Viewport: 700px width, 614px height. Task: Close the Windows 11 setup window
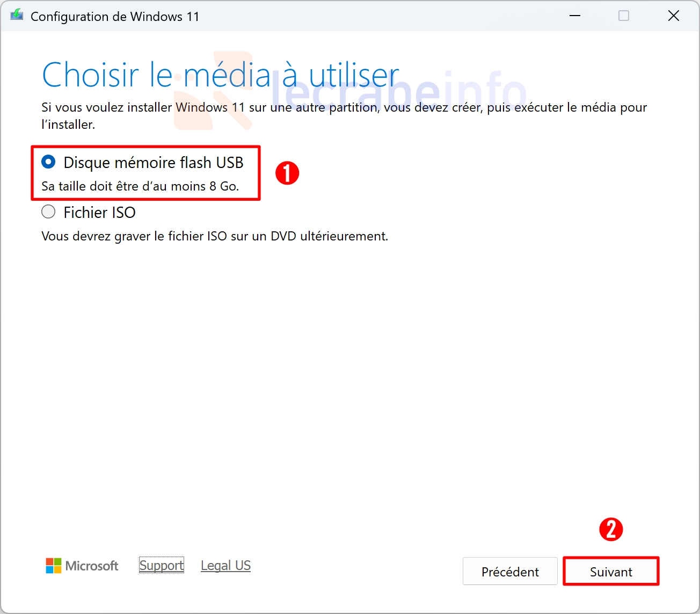(673, 16)
